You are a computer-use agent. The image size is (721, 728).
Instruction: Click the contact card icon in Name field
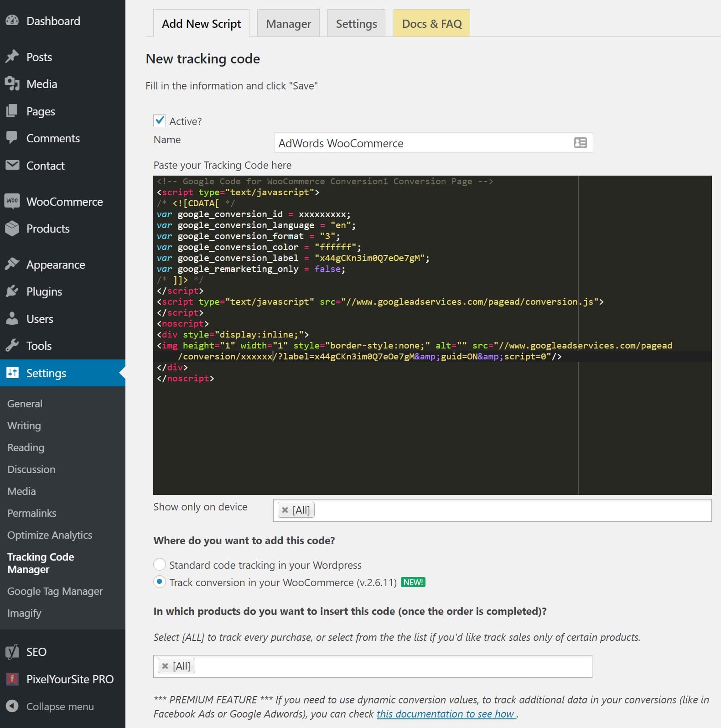(x=580, y=143)
